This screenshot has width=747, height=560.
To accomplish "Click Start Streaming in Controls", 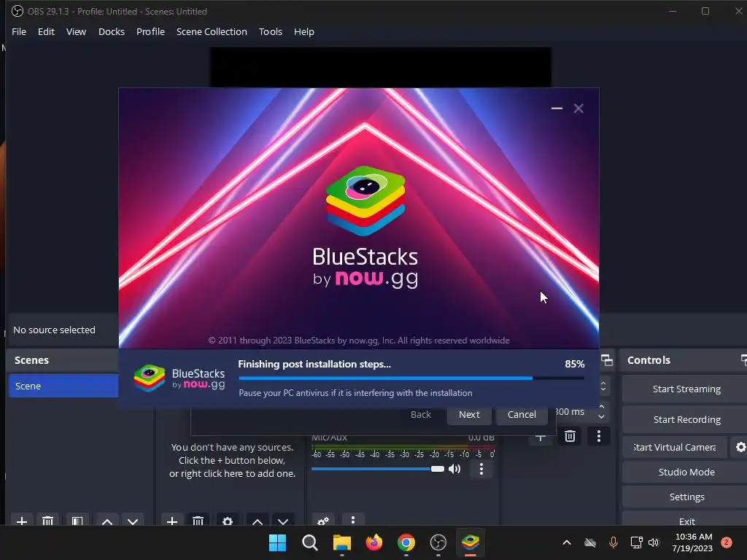I will click(686, 389).
